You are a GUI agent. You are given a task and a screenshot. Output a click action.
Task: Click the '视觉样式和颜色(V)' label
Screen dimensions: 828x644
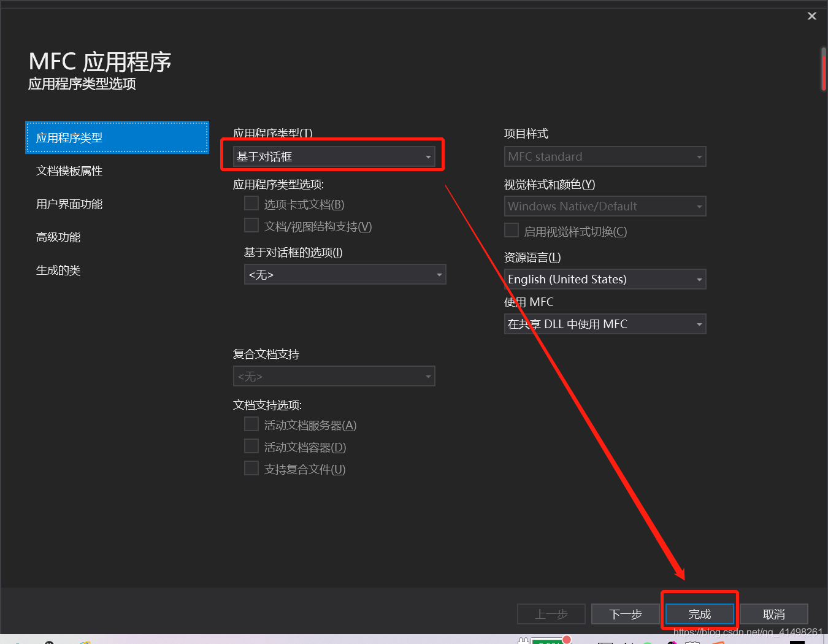tap(550, 185)
